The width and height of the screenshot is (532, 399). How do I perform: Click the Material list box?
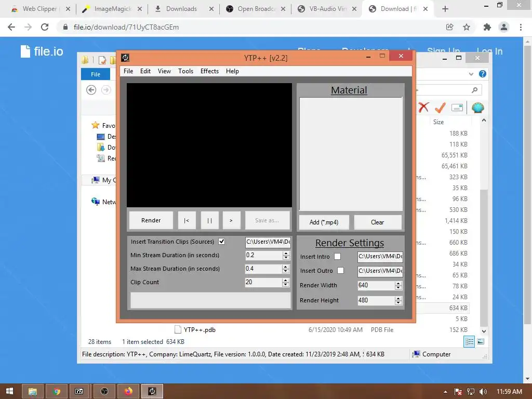click(351, 154)
